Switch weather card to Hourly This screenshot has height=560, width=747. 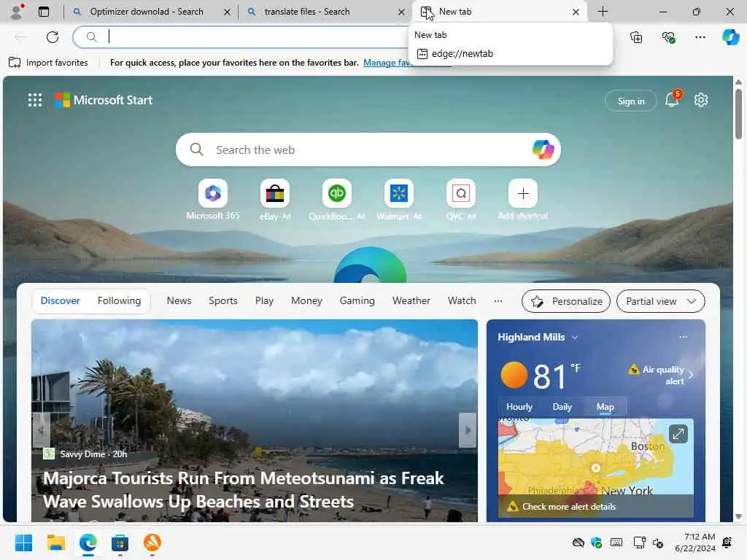(519, 407)
